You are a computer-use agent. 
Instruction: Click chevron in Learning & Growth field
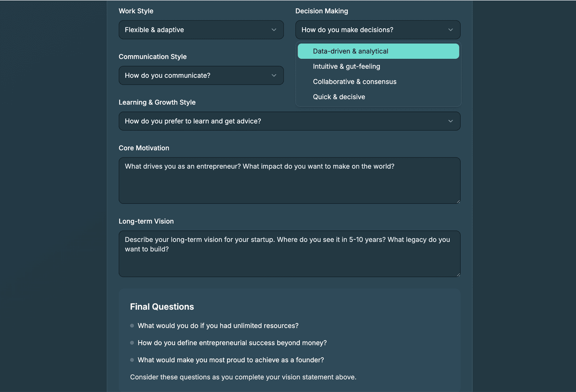pos(451,121)
